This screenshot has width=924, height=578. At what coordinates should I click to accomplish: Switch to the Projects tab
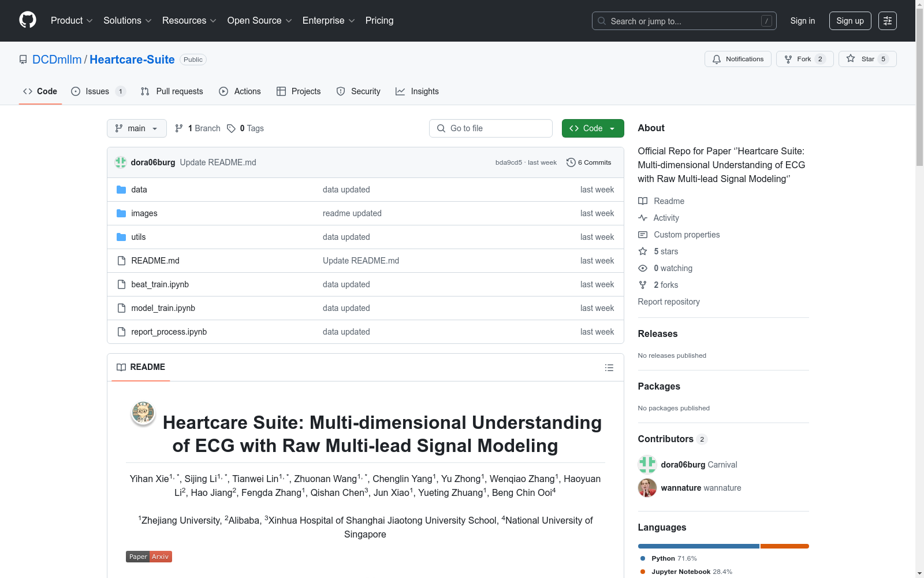[x=299, y=91]
